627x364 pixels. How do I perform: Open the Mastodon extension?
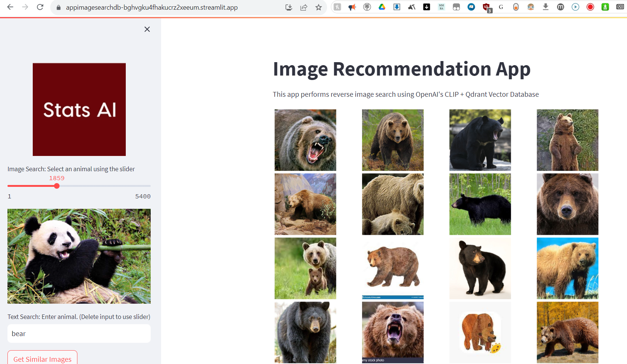tap(560, 7)
